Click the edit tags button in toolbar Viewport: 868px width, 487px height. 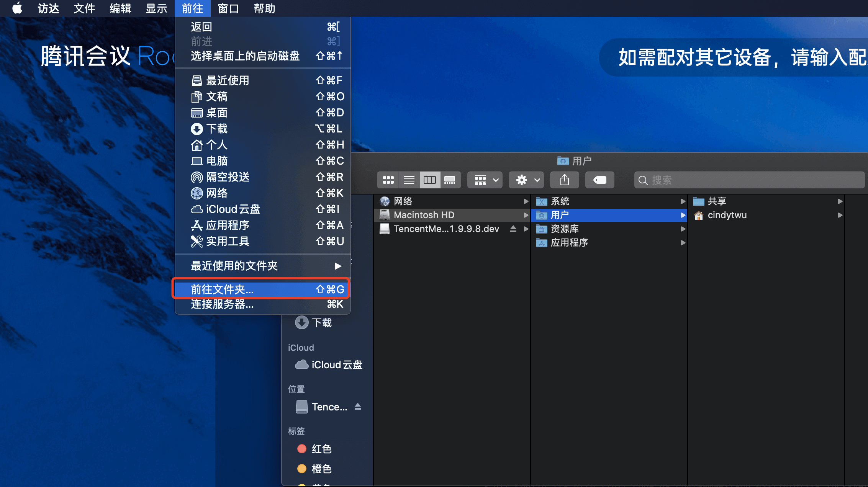[599, 180]
